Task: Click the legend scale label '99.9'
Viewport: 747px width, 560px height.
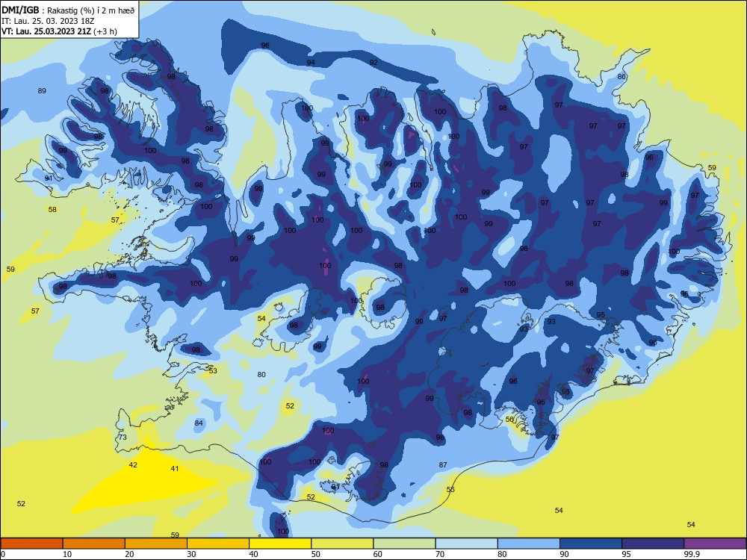Action: (x=692, y=554)
